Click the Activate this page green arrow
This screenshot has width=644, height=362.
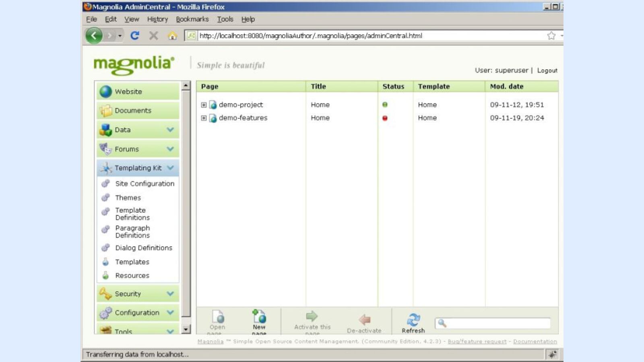312,316
